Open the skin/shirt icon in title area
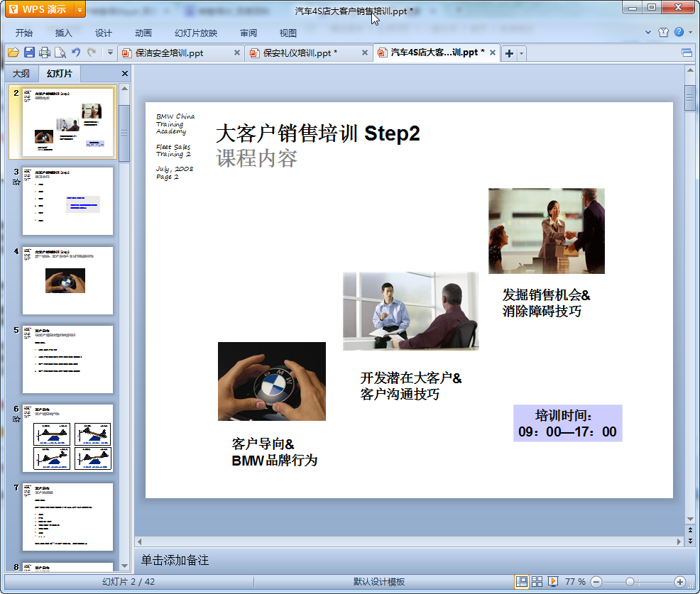Screen dimensions: 700x594 pos(663,32)
